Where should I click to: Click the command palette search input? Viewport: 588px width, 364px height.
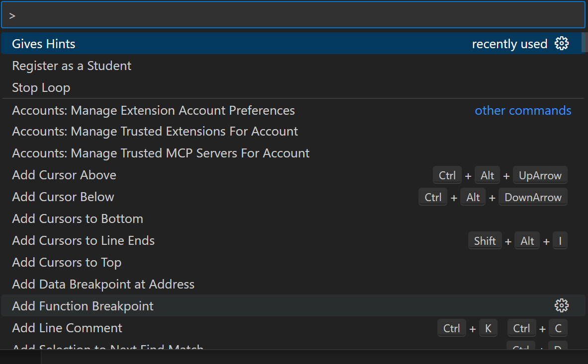click(x=293, y=15)
